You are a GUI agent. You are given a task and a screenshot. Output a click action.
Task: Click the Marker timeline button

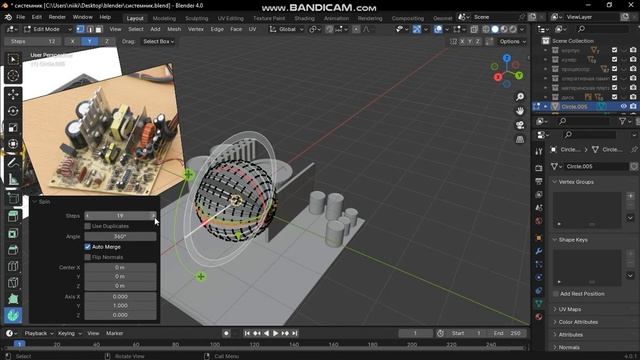tap(115, 333)
